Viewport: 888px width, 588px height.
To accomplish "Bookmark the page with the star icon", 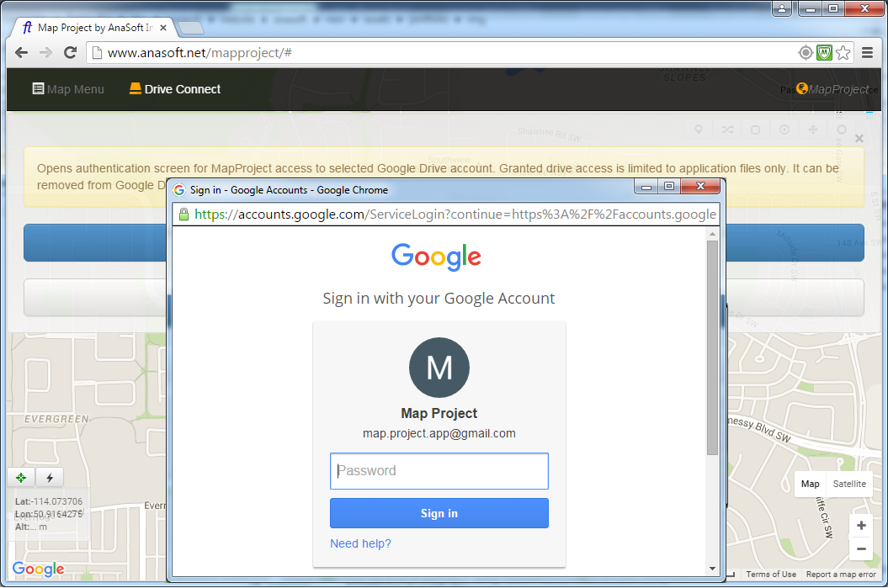I will 843,53.
